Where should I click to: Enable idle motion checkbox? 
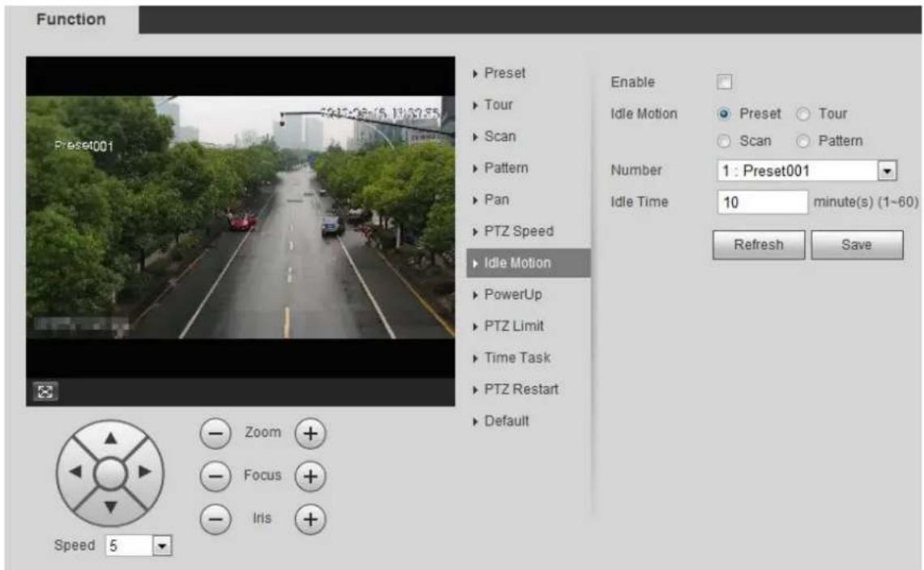[725, 82]
